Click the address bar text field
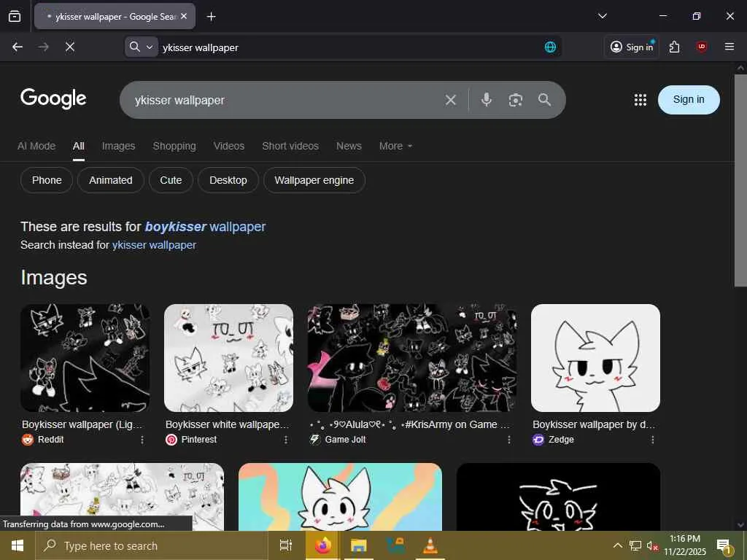 click(x=350, y=47)
